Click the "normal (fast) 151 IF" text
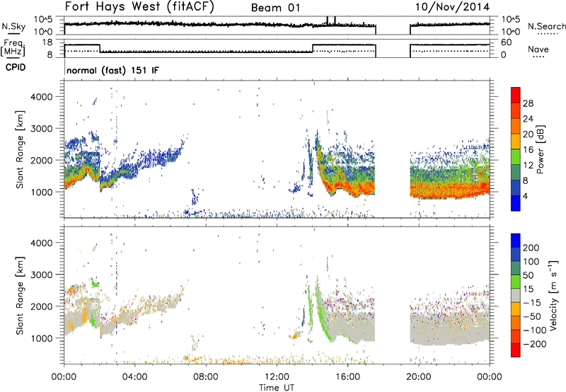The width and height of the screenshot is (566, 392). [x=112, y=70]
